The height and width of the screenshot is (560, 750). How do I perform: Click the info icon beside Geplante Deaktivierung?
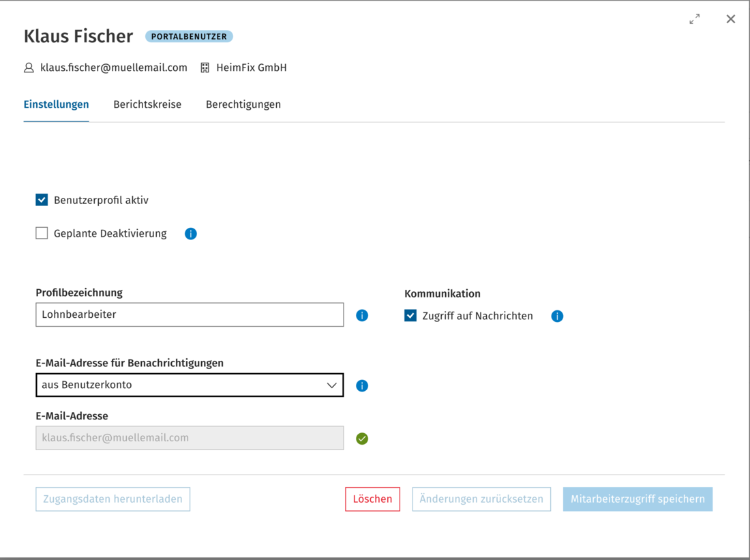191,233
